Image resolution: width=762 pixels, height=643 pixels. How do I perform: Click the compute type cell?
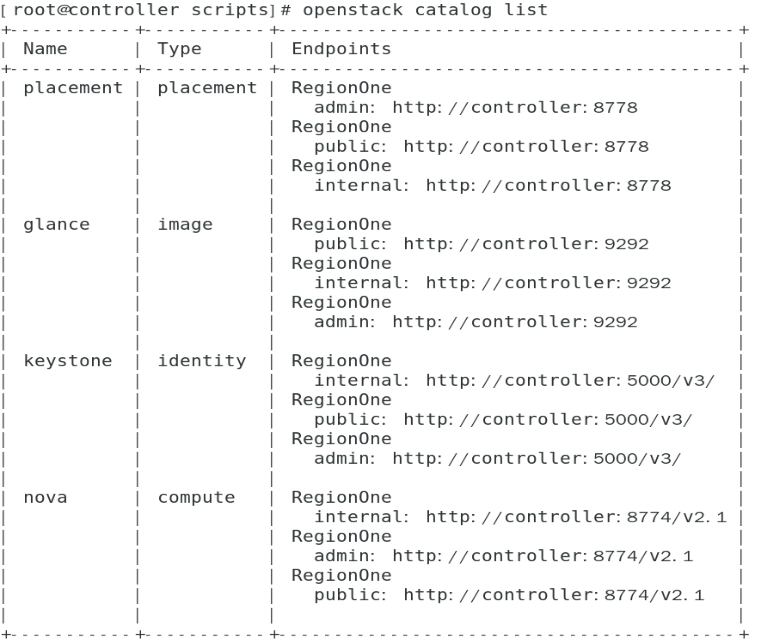196,497
